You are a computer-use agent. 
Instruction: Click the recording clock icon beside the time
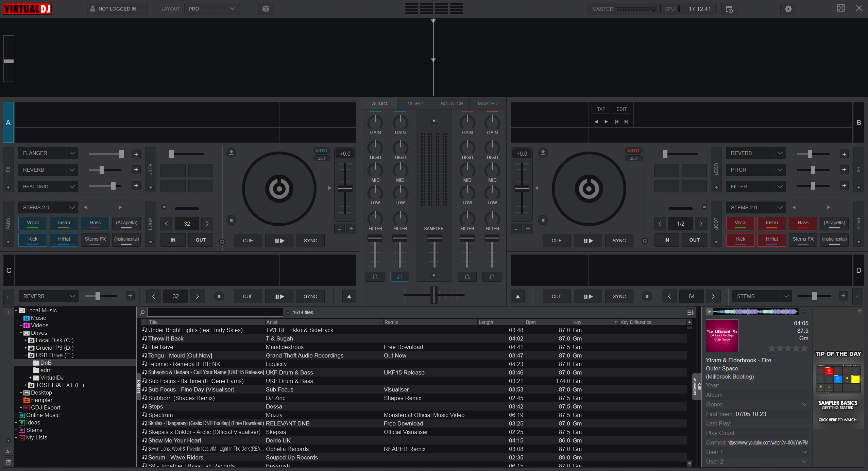click(x=729, y=9)
